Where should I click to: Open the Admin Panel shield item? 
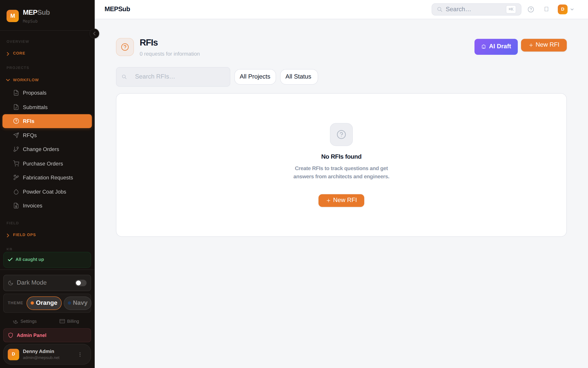pos(47,335)
